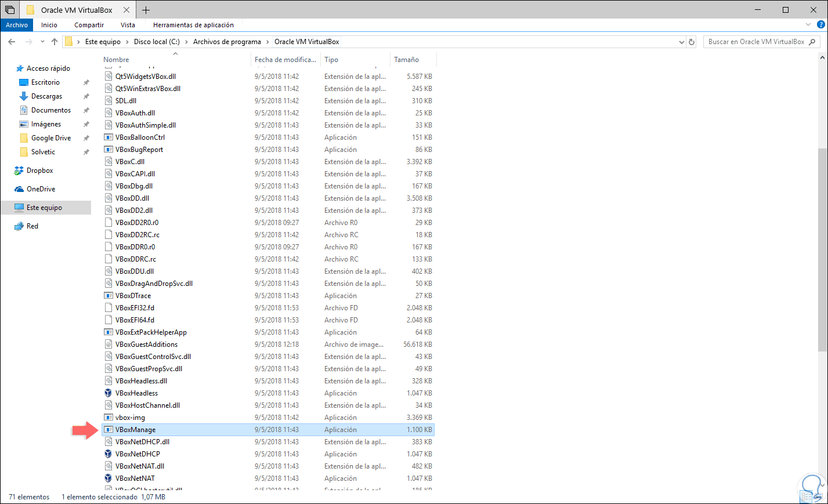Open Herramientas de aplicación tab
Viewport: 828px width, 504px height.
[x=193, y=25]
